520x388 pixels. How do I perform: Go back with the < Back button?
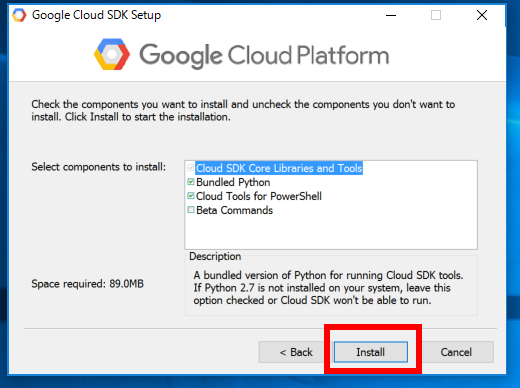pos(296,352)
